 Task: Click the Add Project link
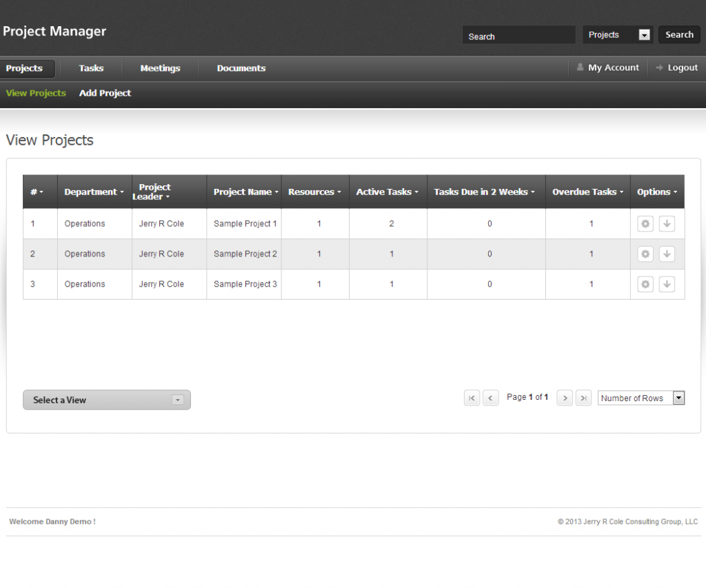(x=105, y=93)
